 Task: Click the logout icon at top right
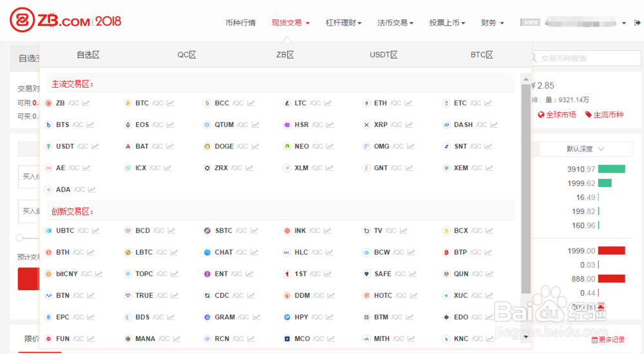[x=637, y=23]
